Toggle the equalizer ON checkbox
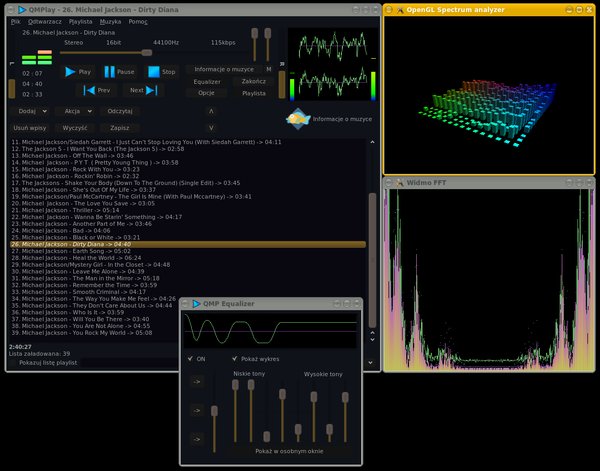 click(191, 358)
